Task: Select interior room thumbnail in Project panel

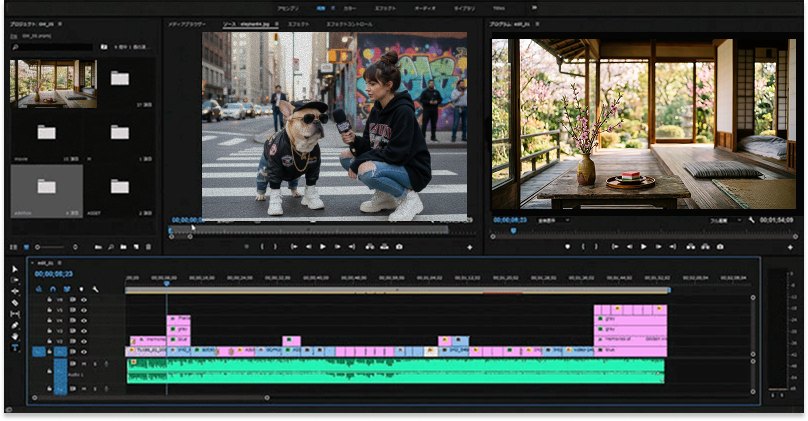Action: (54, 84)
